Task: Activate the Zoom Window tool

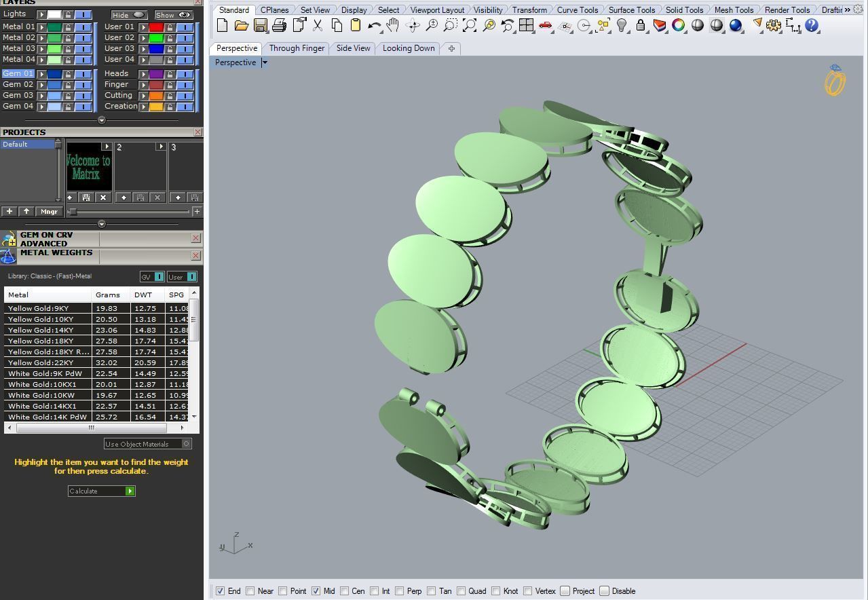Action: click(x=450, y=26)
